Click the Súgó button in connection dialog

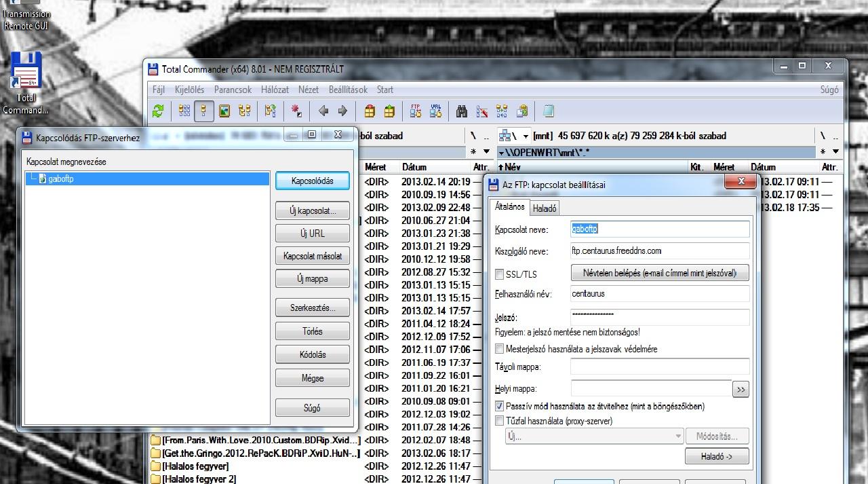(313, 408)
